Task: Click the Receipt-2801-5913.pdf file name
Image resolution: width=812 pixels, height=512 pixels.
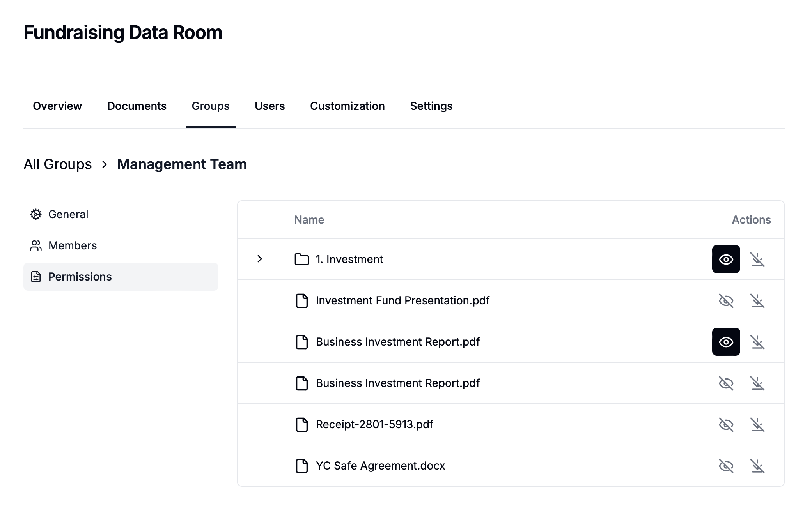Action: click(x=374, y=424)
